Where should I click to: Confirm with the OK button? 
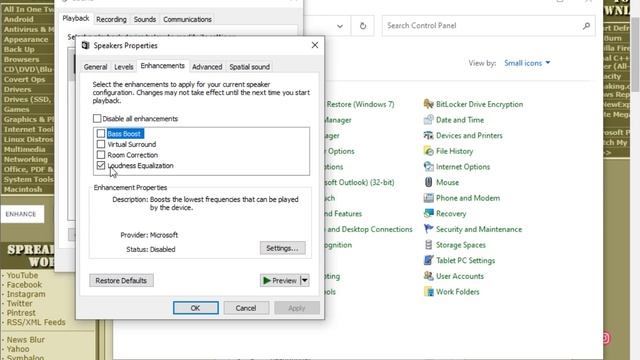point(196,308)
